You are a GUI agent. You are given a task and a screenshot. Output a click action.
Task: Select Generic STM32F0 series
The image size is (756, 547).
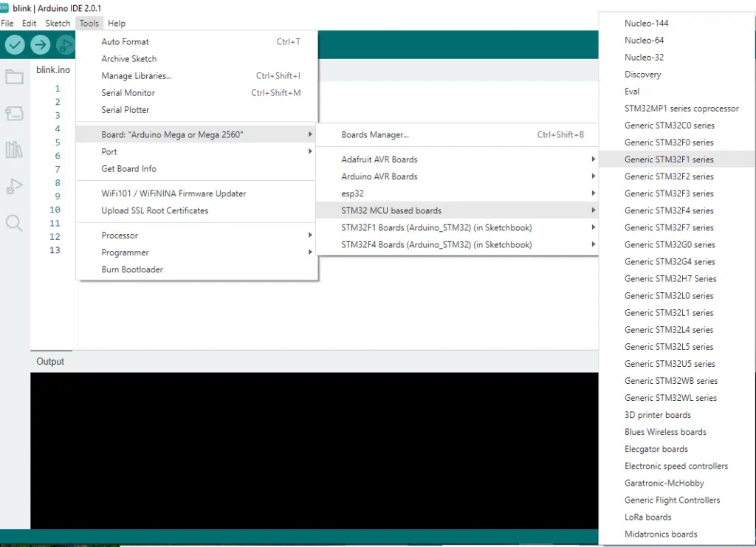(677, 142)
